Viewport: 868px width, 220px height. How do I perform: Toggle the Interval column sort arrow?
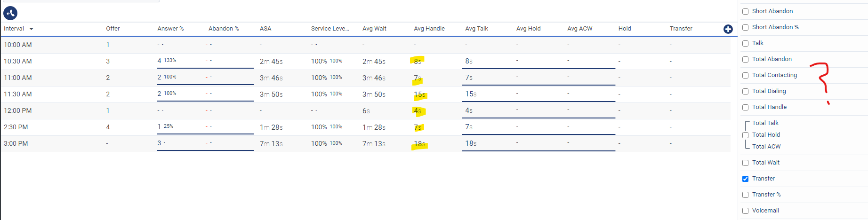pos(32,29)
